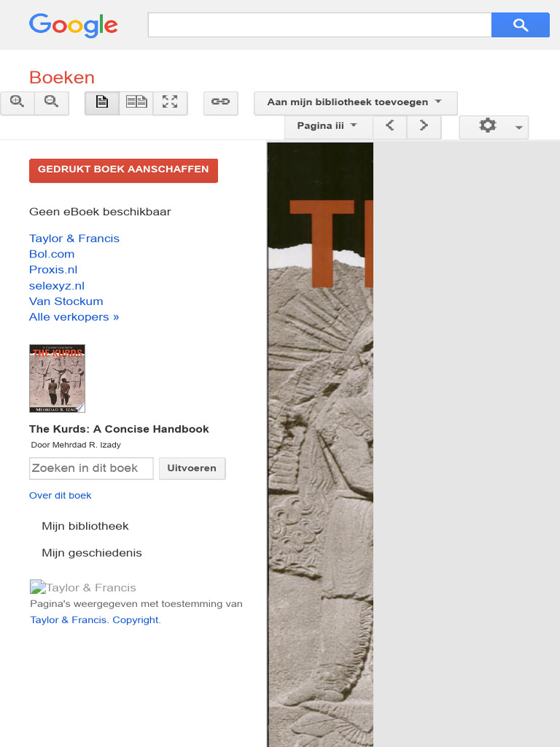Open the settings gear menu
The image size is (560, 747).
tap(494, 127)
